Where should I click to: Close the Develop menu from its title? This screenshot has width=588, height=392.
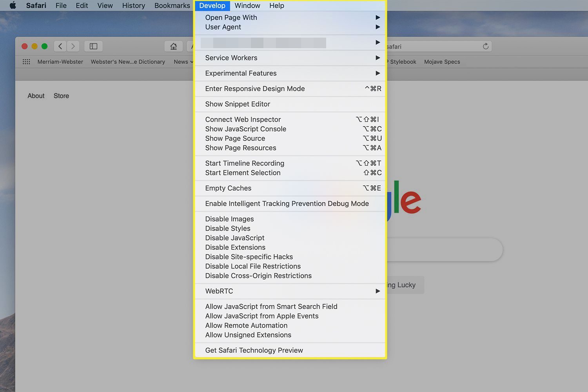click(x=212, y=5)
